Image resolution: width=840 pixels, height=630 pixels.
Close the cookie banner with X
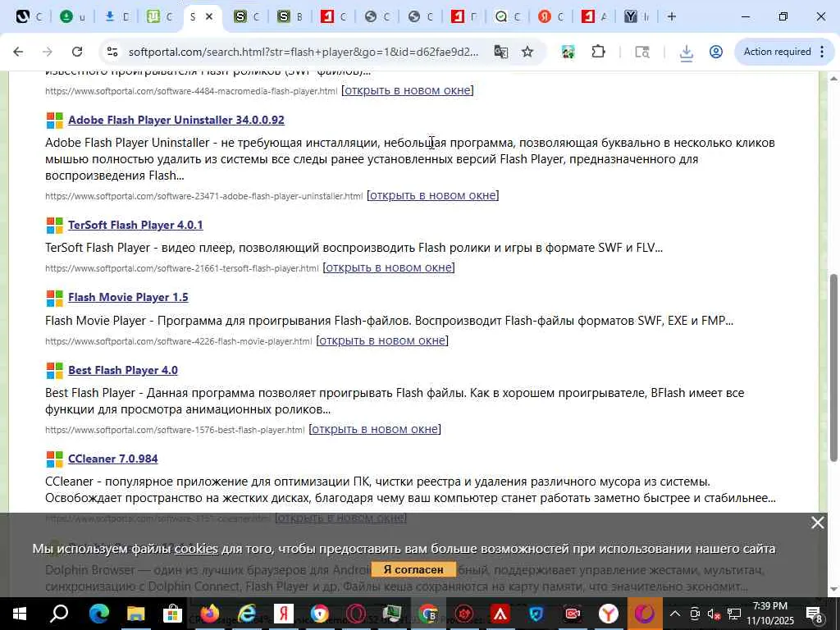(818, 523)
